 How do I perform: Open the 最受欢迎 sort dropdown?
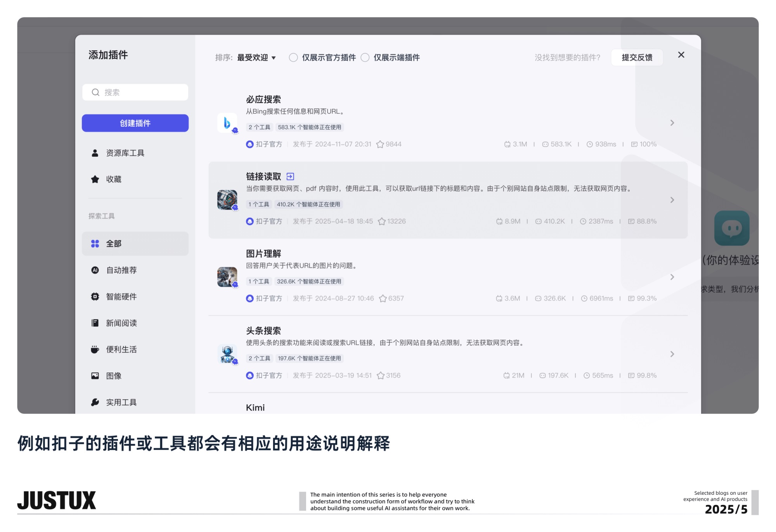click(256, 57)
